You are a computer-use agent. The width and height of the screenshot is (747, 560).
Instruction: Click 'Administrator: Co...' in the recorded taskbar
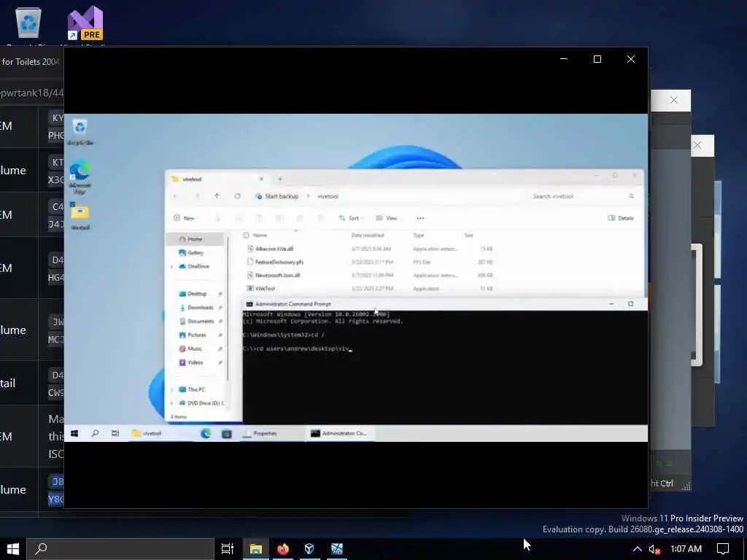pyautogui.click(x=339, y=433)
